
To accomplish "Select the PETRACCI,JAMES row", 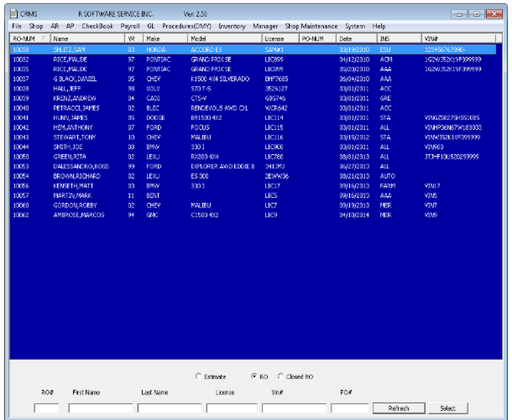I will click(x=253, y=108).
